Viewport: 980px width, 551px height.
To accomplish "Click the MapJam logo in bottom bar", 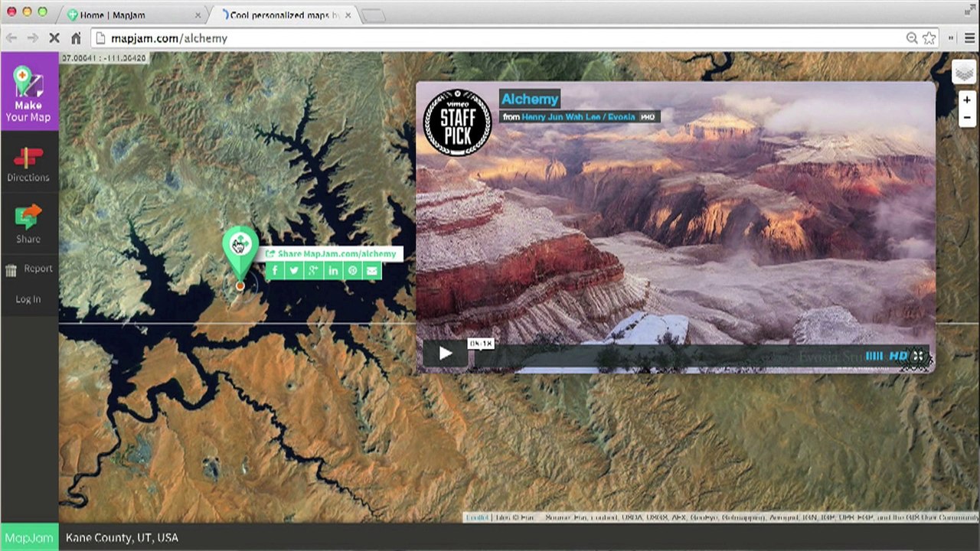I will click(x=28, y=537).
